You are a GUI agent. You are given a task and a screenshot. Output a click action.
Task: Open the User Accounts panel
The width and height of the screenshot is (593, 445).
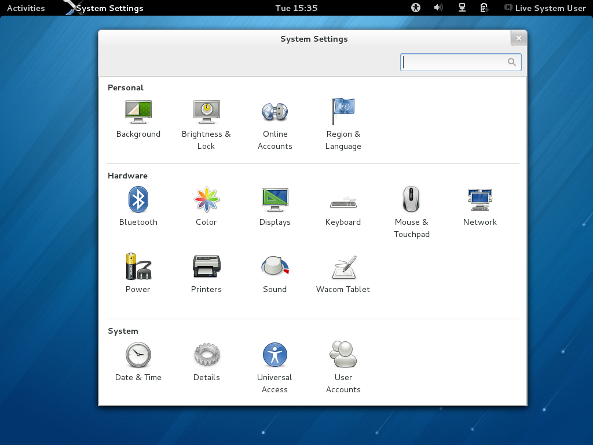(343, 367)
